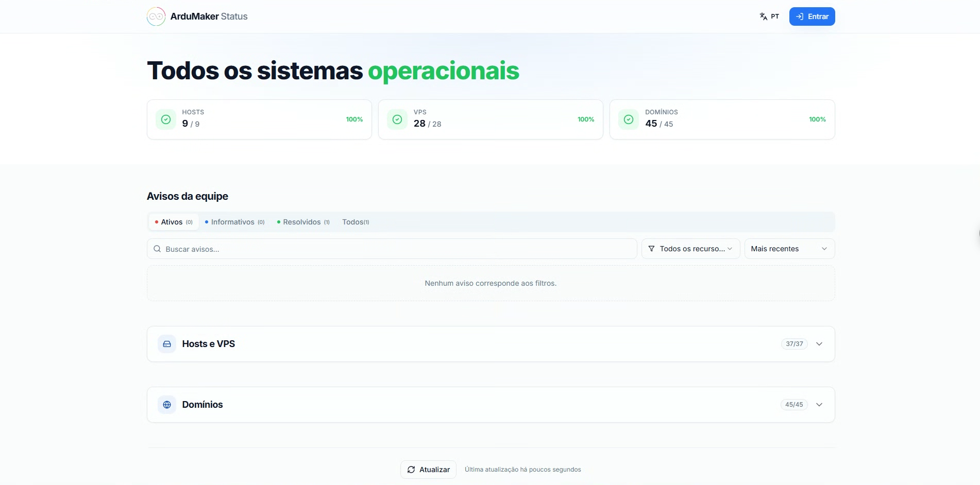
Task: Click the Hosts card green check icon
Action: pos(166,119)
